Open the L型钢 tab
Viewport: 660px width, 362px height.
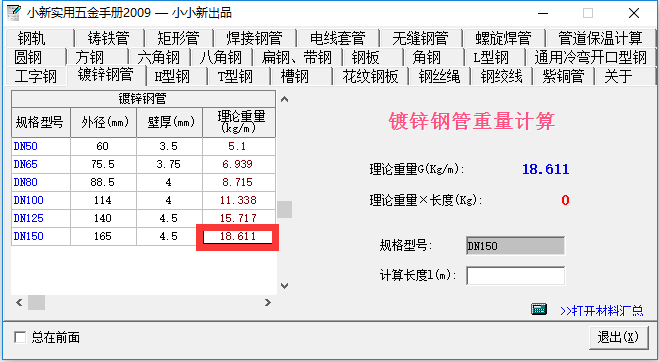pyautogui.click(x=494, y=57)
